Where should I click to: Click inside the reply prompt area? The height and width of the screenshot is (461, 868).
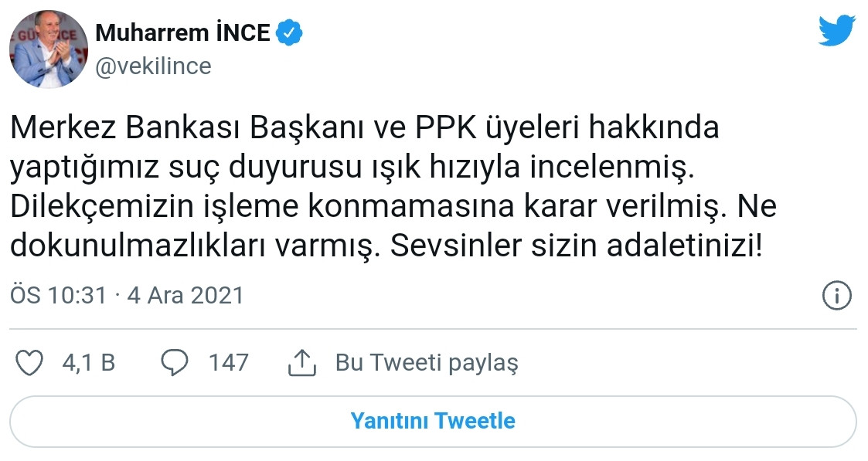point(434,419)
